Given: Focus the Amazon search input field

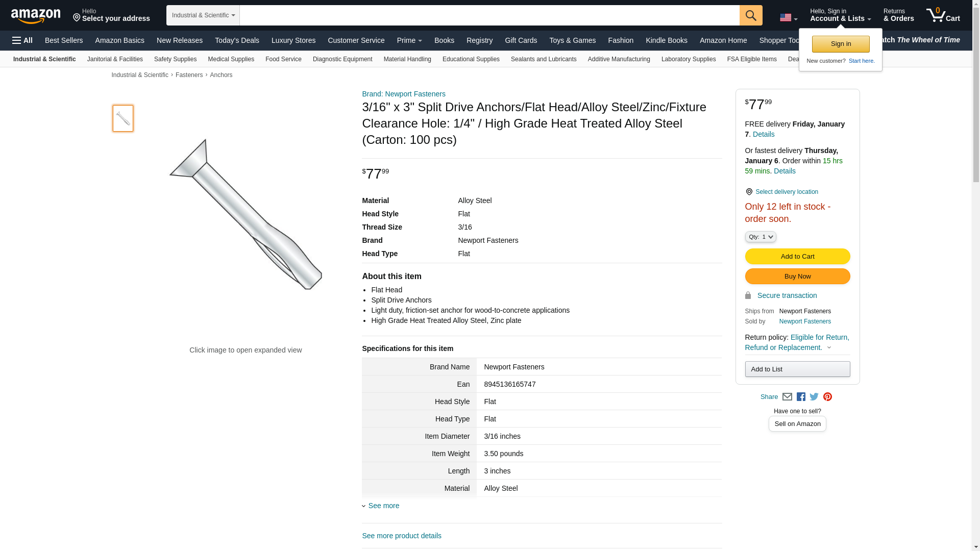Looking at the screenshot, I should click(489, 15).
